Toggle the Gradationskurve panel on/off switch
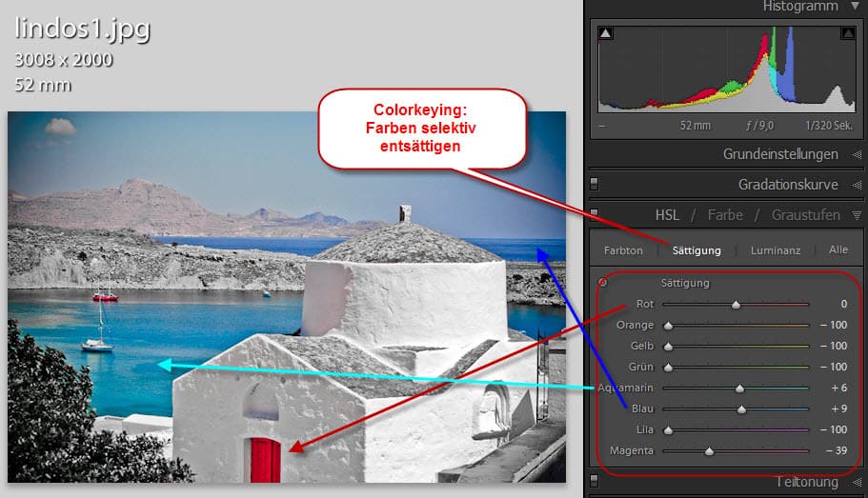The height and width of the screenshot is (498, 868). (595, 185)
